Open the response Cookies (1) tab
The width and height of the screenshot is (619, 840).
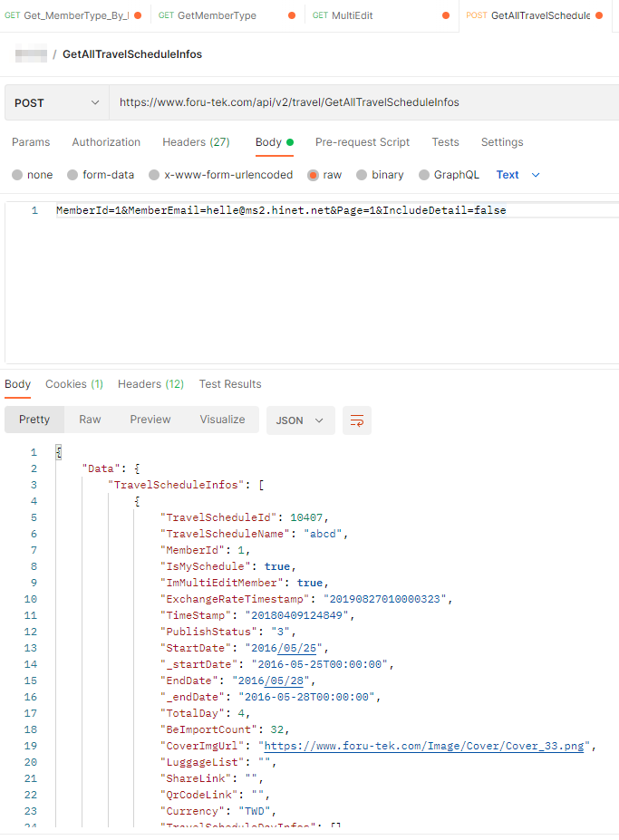point(74,384)
